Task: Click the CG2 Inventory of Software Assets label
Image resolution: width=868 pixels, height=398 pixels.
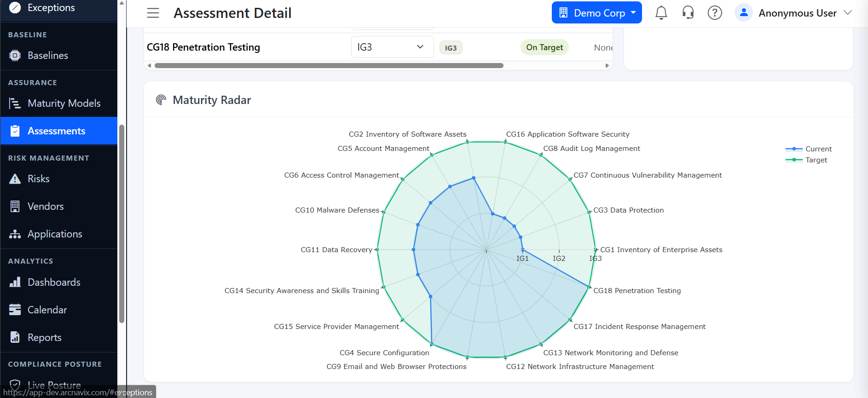Action: [407, 134]
